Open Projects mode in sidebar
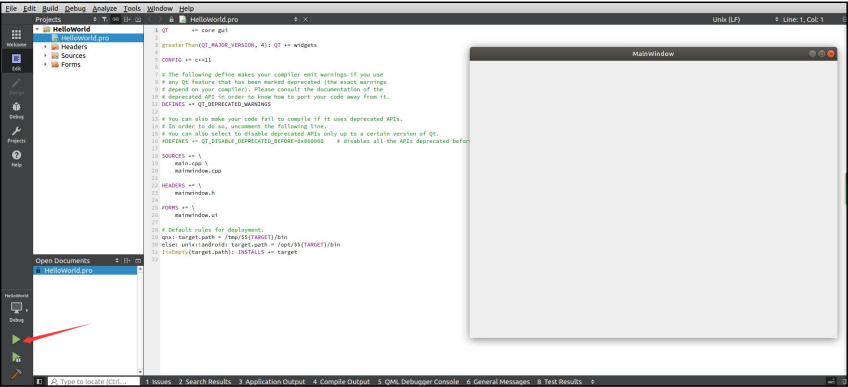This screenshot has width=848, height=387. (16, 134)
